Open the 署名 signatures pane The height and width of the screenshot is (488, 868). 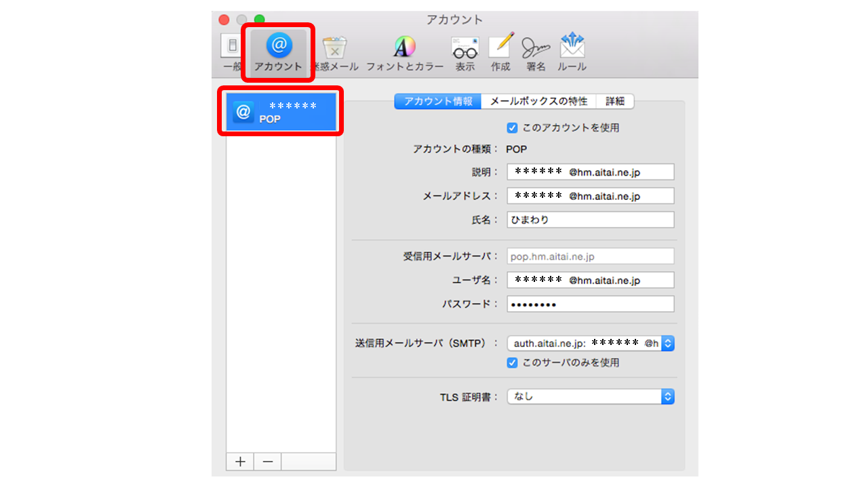point(536,54)
